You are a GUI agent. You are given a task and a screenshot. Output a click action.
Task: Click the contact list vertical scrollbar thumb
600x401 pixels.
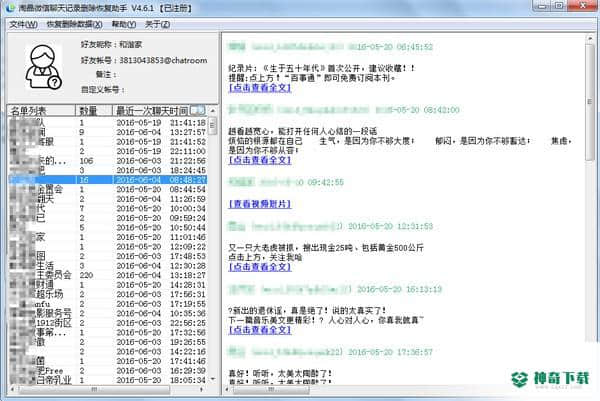coord(213,126)
